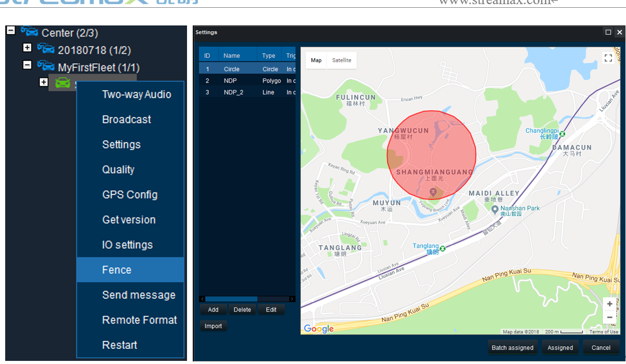Click the Changlingpi metro station marker

[562, 134]
